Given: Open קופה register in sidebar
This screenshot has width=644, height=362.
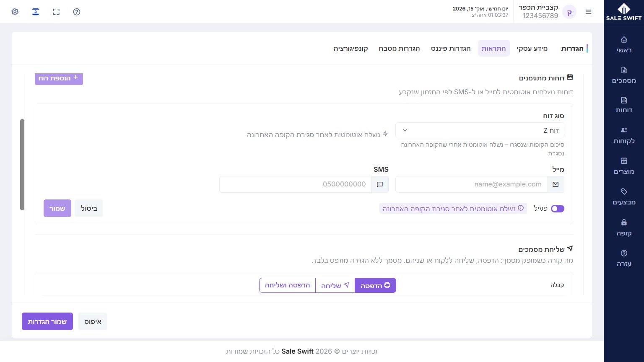Looking at the screenshot, I should pos(624,228).
